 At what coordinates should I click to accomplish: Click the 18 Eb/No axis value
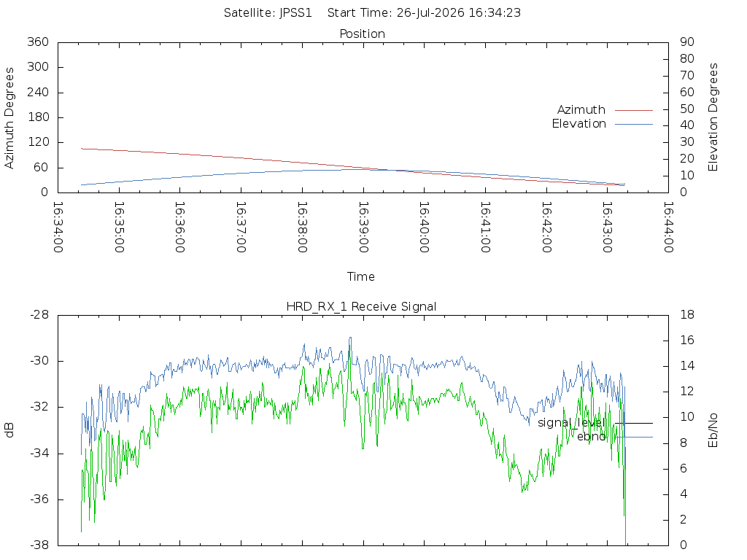click(687, 315)
